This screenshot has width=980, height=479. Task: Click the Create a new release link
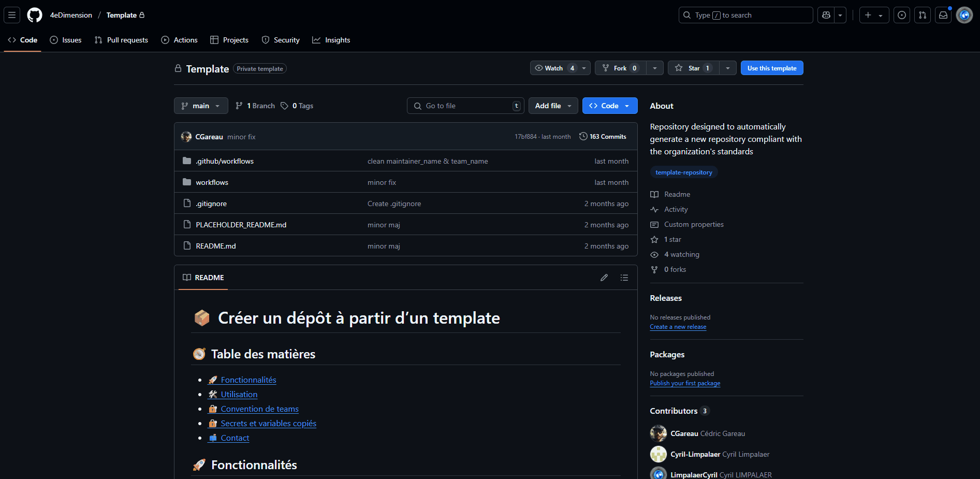[678, 327]
